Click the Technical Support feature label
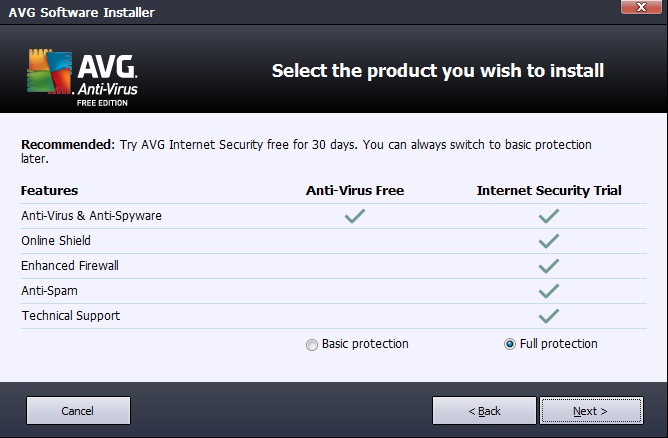The height and width of the screenshot is (438, 668). (x=70, y=316)
